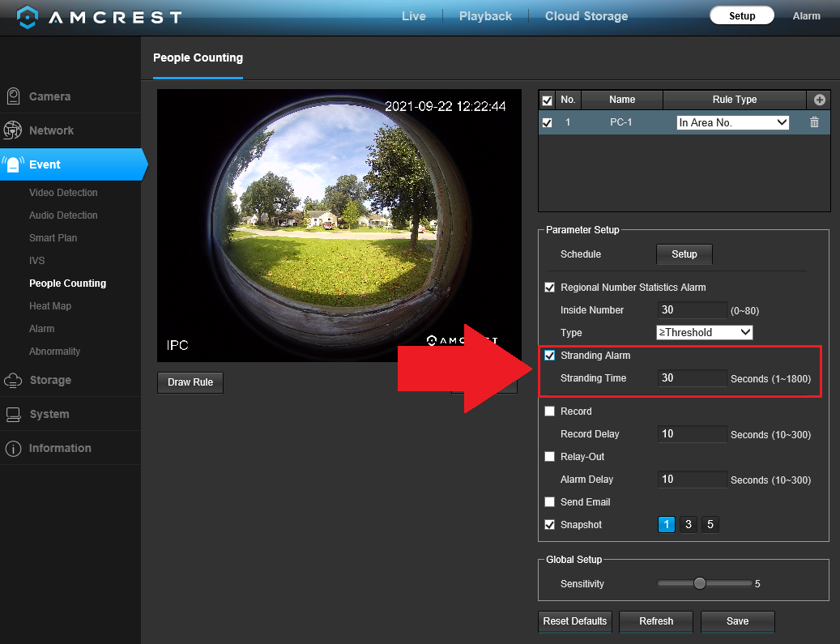Click the Camera sidebar icon

[x=14, y=96]
